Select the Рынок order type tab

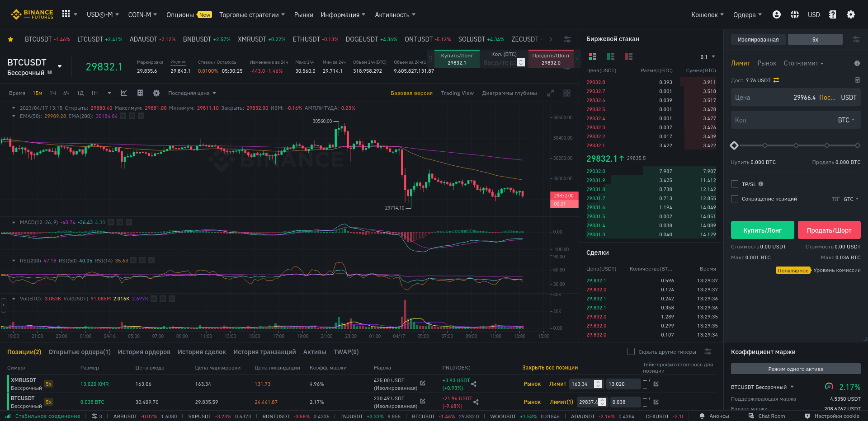(x=767, y=63)
